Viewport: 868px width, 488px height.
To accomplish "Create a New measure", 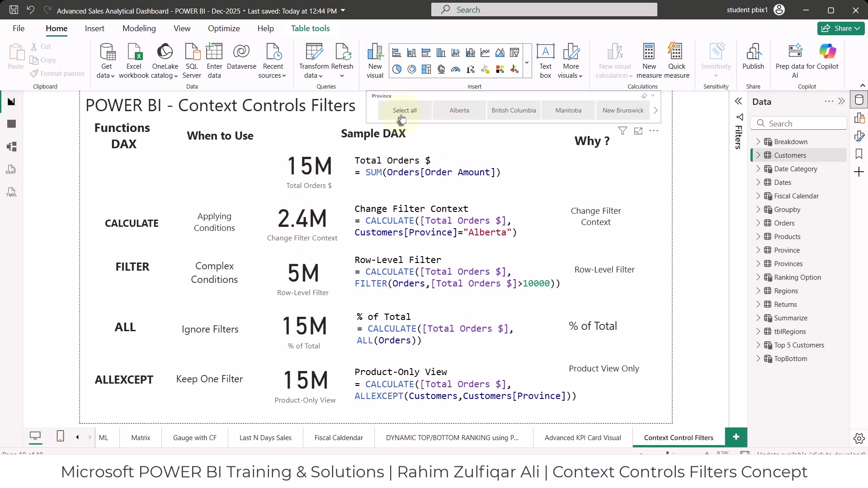I will (649, 61).
